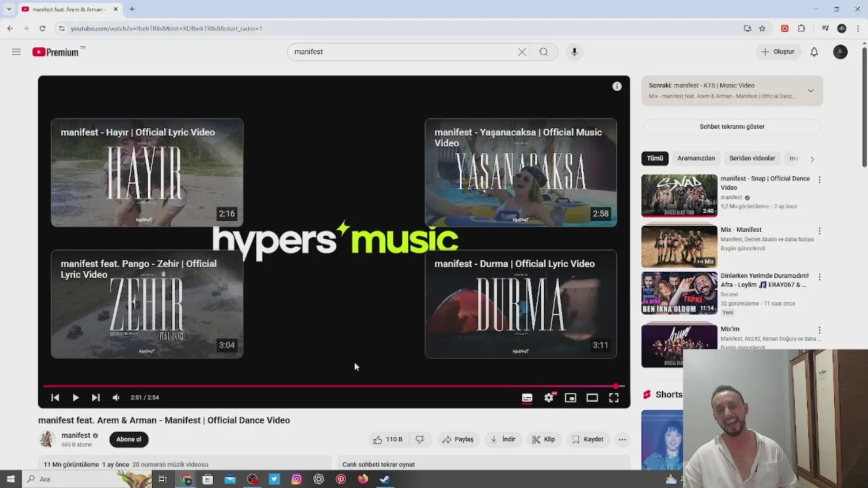Select the Aramanızdan filter chip
The width and height of the screenshot is (868, 488).
tap(696, 159)
